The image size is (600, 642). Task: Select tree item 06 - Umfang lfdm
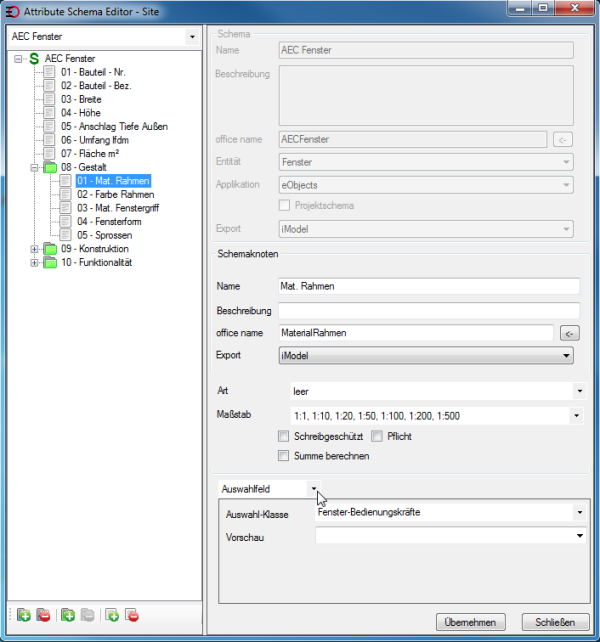click(x=95, y=140)
